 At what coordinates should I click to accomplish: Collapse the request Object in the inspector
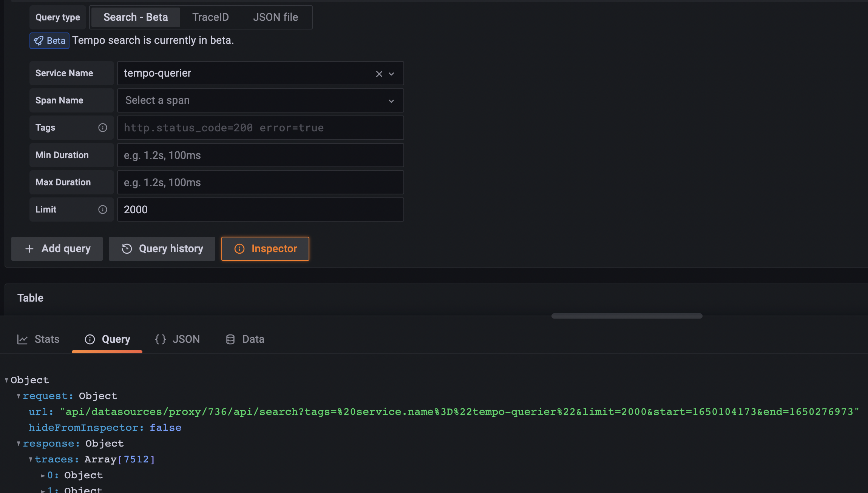(18, 396)
